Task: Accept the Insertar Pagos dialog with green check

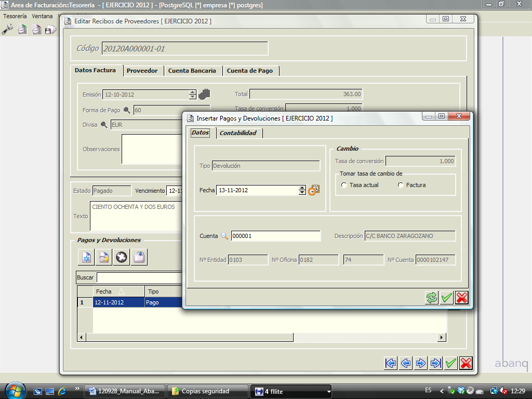Action: coord(446,298)
